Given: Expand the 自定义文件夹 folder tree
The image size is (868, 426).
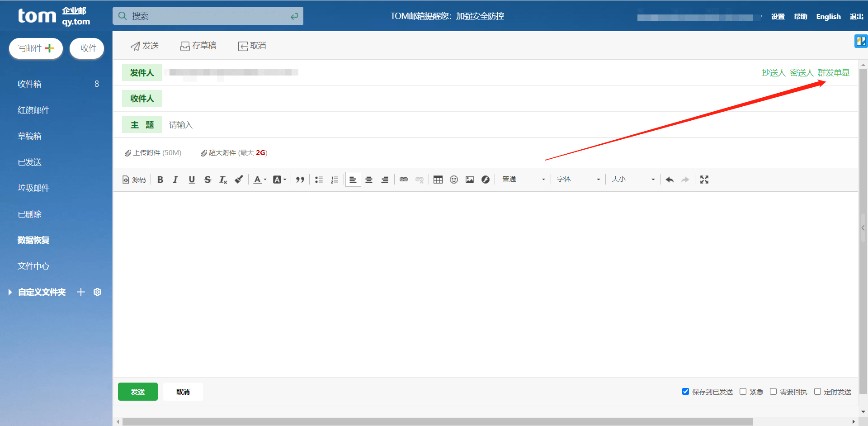Looking at the screenshot, I should [10, 292].
